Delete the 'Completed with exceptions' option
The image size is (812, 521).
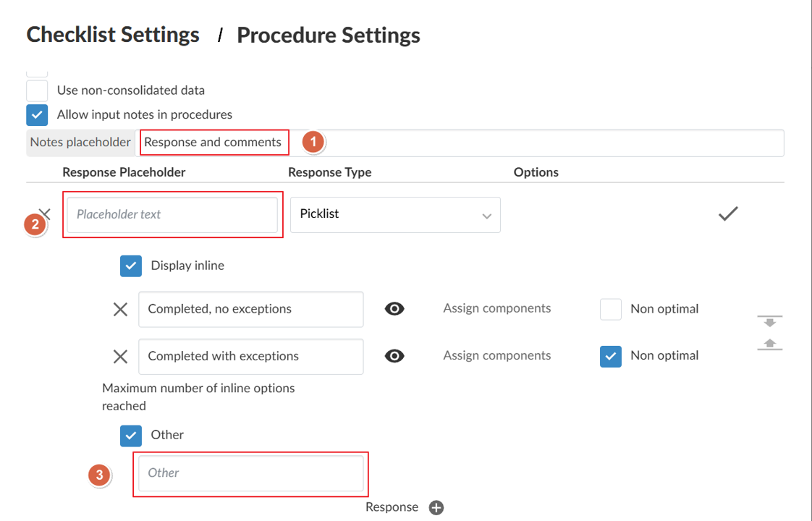[x=120, y=356]
